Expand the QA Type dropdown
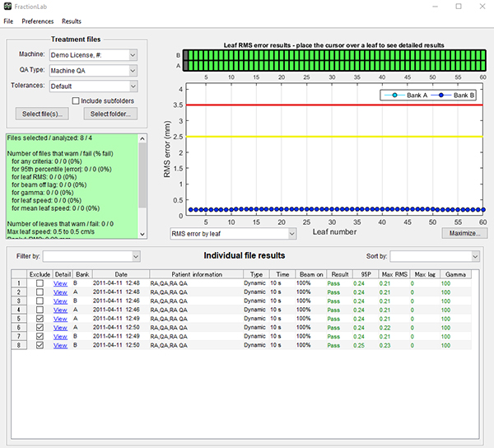Screen dimensions: 494x448 [x=92, y=70]
